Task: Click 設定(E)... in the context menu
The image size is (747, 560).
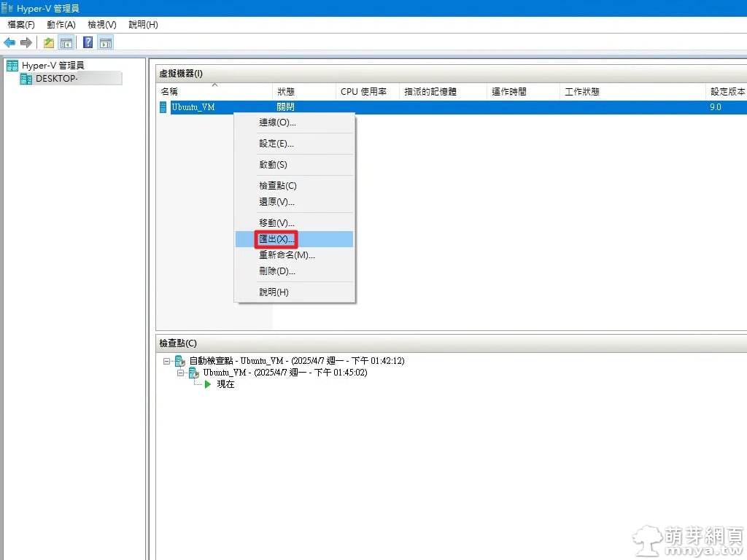Action: click(x=276, y=144)
